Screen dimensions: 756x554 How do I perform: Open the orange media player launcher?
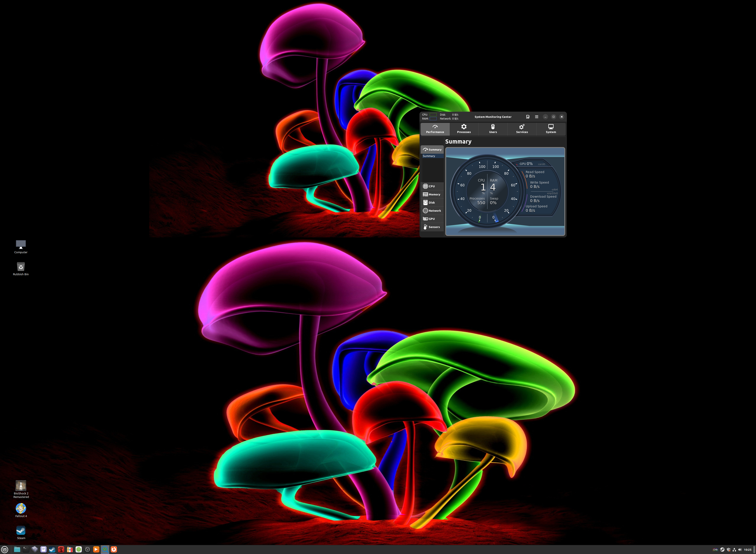tap(96, 549)
